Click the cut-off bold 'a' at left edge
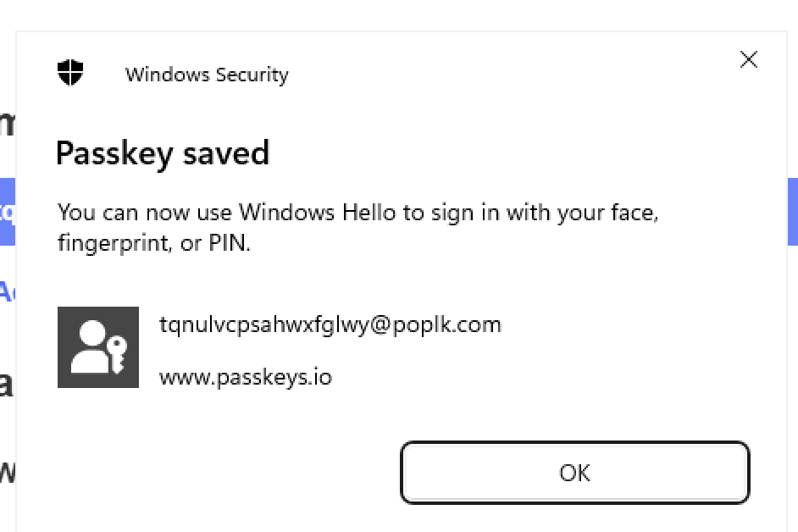 click(x=7, y=384)
